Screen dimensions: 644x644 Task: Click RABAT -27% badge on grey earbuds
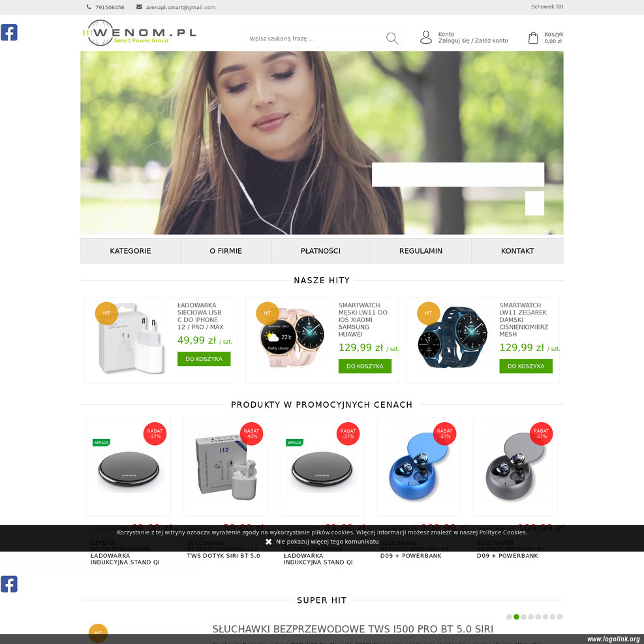pyautogui.click(x=541, y=434)
